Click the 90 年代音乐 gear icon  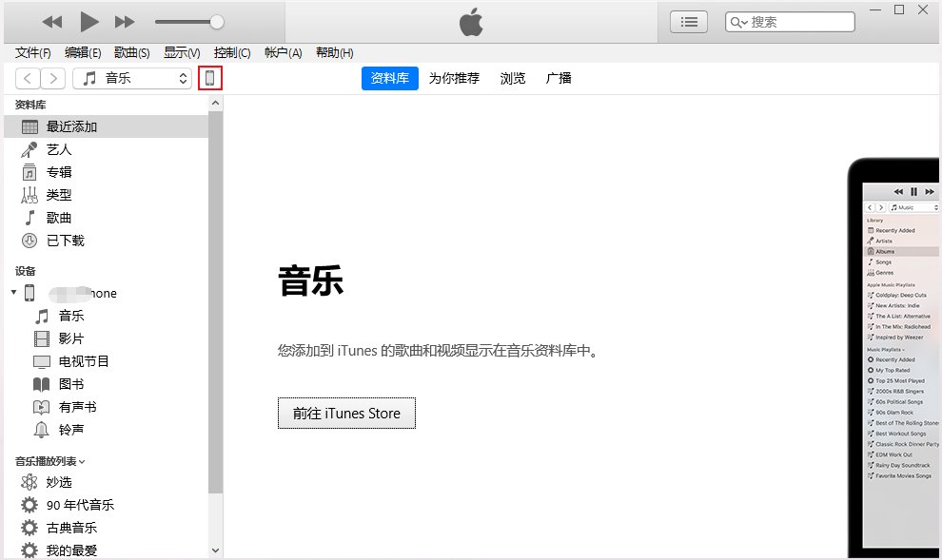tap(29, 505)
